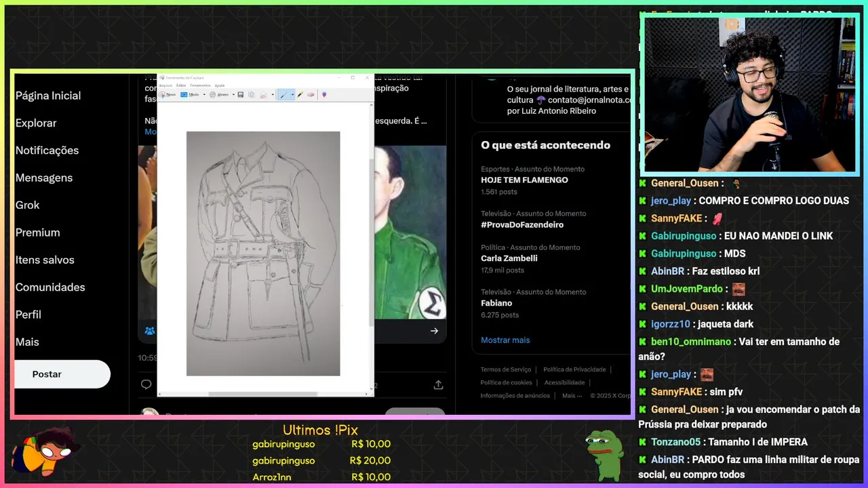Open the send snip dropdown arrow
Image resolution: width=868 pixels, height=488 pixels.
click(x=273, y=95)
